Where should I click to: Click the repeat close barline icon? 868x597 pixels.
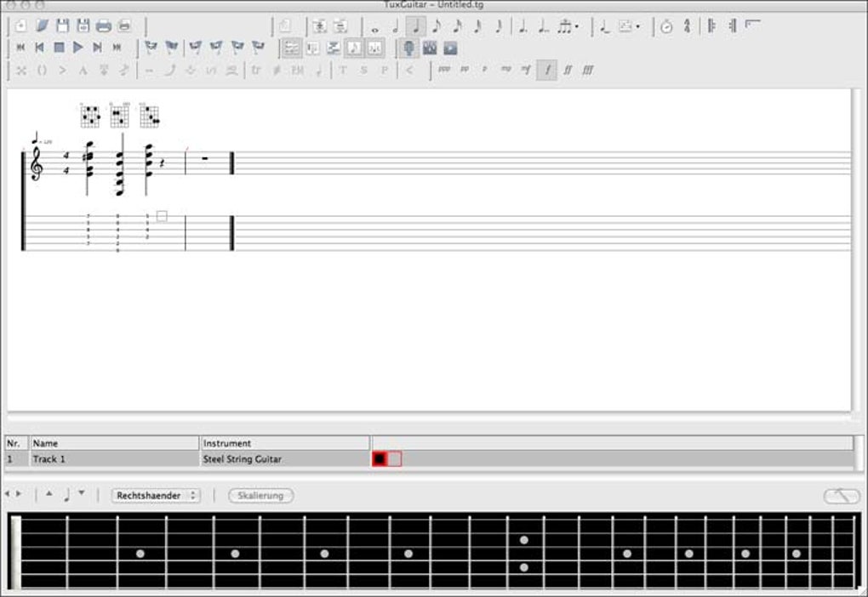[x=733, y=26]
